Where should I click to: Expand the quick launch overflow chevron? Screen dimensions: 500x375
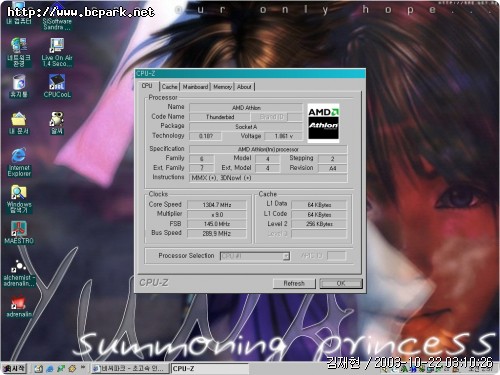click(83, 368)
